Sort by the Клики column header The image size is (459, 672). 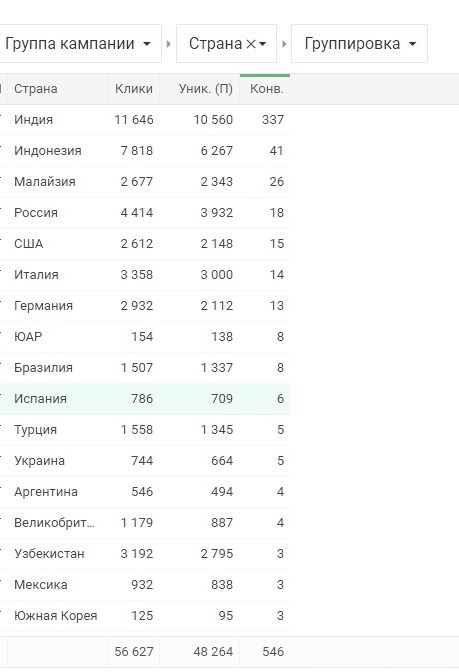pyautogui.click(x=134, y=89)
